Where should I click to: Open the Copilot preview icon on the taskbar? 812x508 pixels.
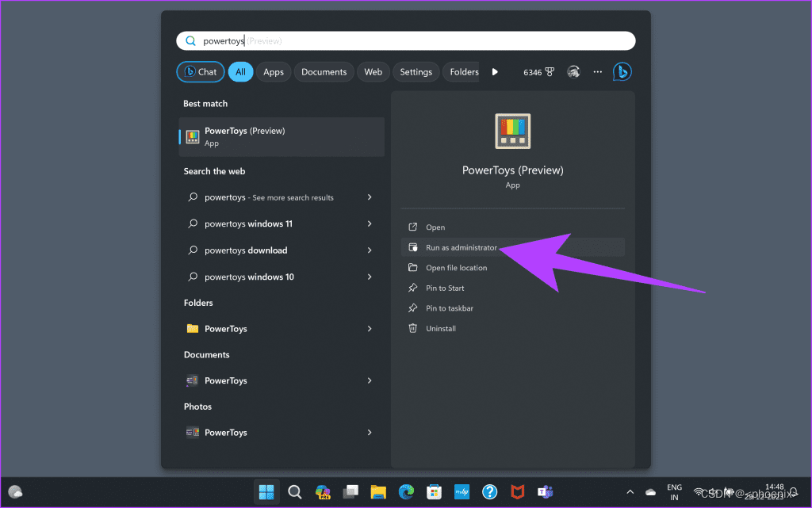point(323,492)
